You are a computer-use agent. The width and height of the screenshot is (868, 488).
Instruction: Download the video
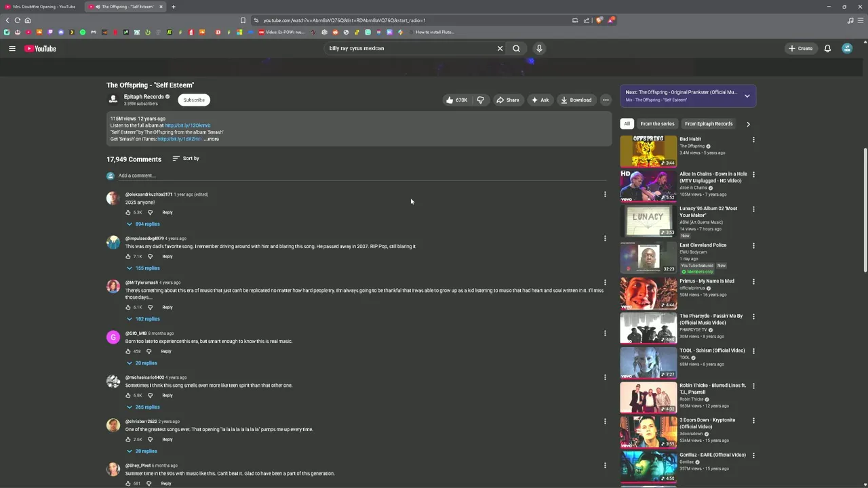tap(576, 100)
